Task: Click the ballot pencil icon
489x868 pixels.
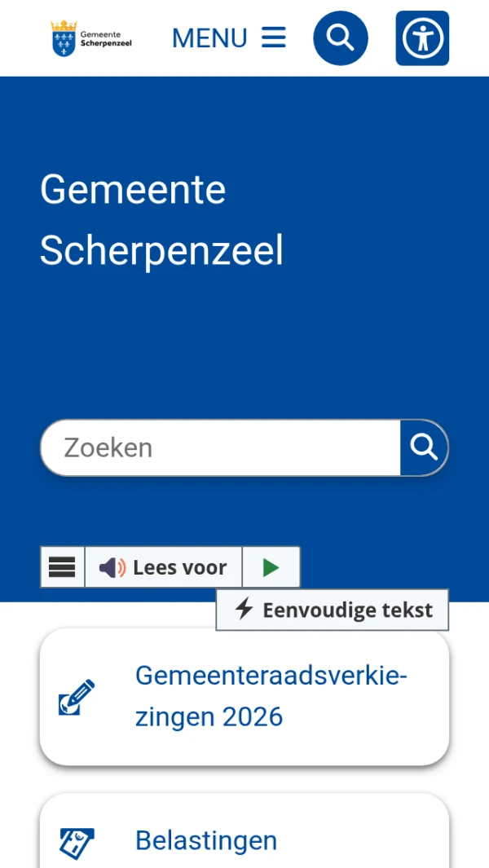Action: (77, 697)
